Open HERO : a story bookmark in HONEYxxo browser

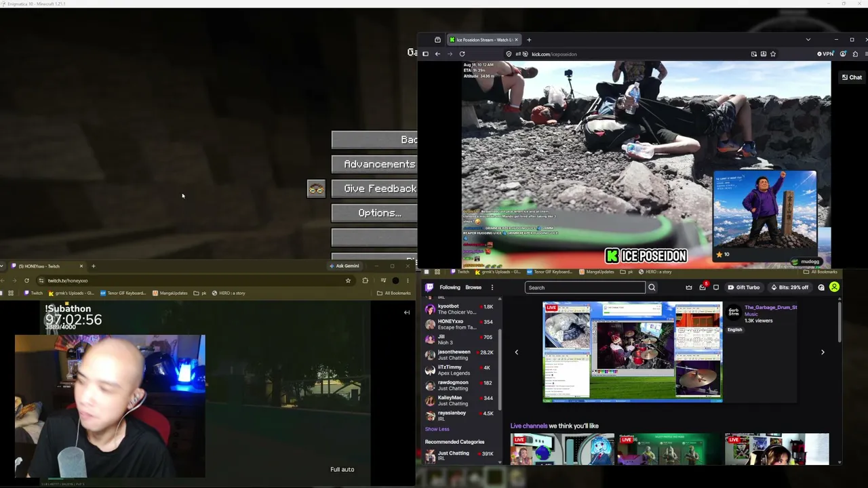click(x=229, y=293)
